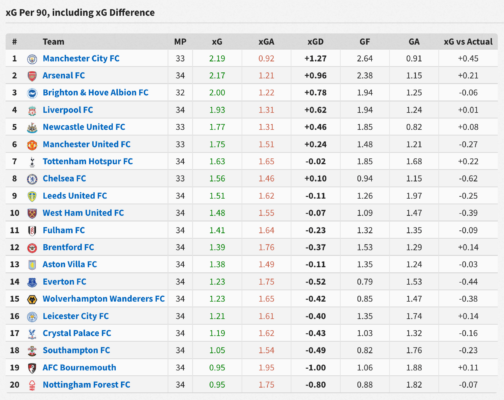Click the Chelsea FC crest icon
This screenshot has width=504, height=400.
tap(32, 179)
